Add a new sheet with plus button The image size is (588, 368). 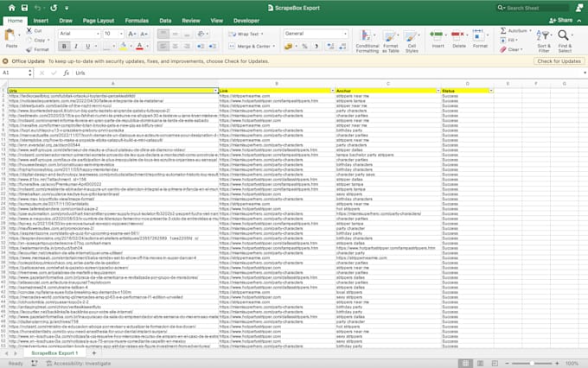93,353
